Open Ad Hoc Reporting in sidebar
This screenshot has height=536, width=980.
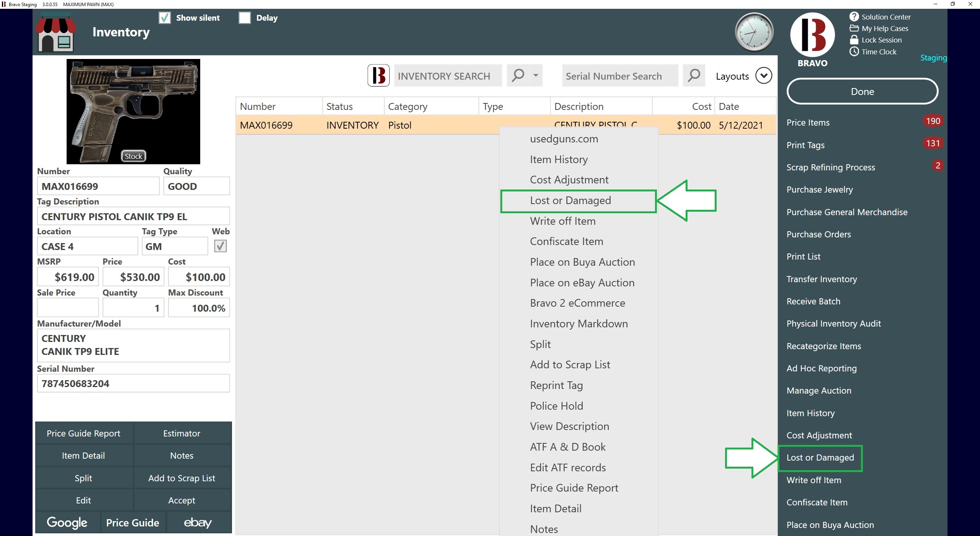(822, 368)
